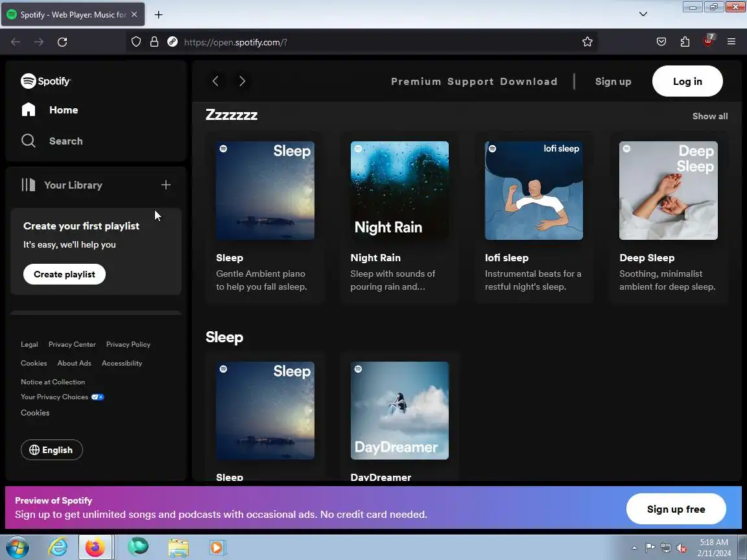The height and width of the screenshot is (560, 747).
Task: Open Firefox hamburger application menu
Action: coord(731,42)
